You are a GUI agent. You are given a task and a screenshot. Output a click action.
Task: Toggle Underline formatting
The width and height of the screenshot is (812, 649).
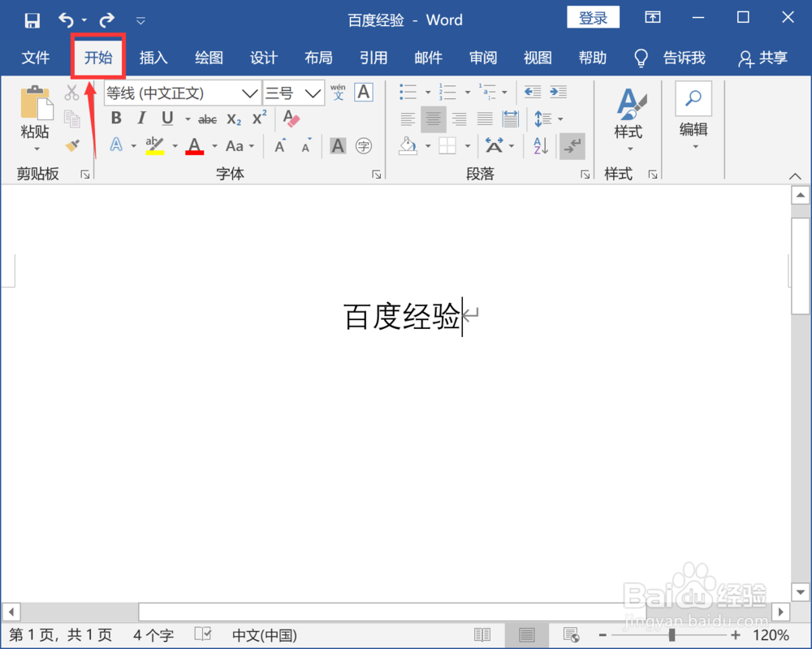167,119
